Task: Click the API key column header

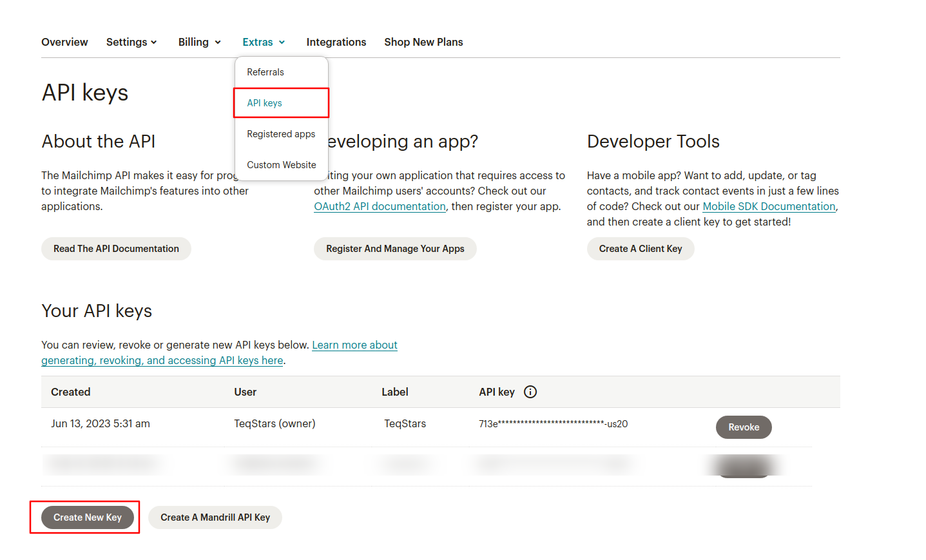Action: [x=497, y=392]
